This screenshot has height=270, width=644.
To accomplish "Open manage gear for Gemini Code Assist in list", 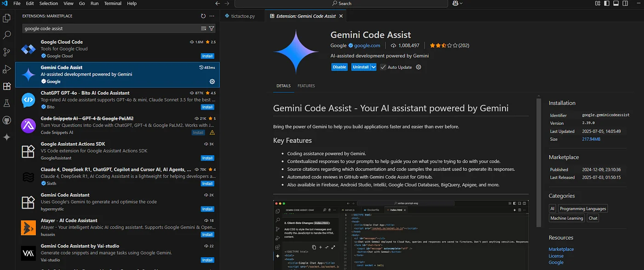I will pyautogui.click(x=212, y=81).
